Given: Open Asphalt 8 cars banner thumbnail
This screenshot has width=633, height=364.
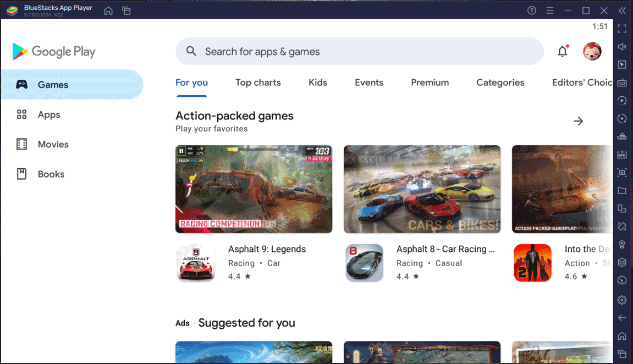Looking at the screenshot, I should 422,189.
